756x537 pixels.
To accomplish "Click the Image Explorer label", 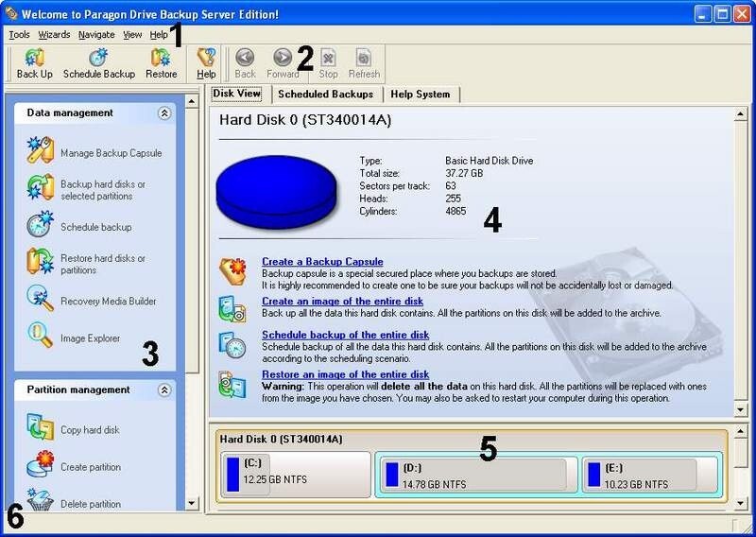I will tap(90, 338).
